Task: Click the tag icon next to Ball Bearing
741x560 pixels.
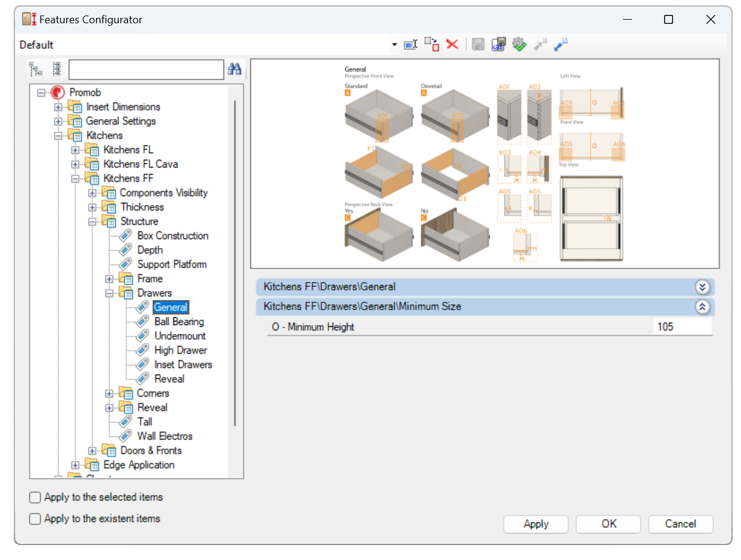Action: (x=142, y=321)
